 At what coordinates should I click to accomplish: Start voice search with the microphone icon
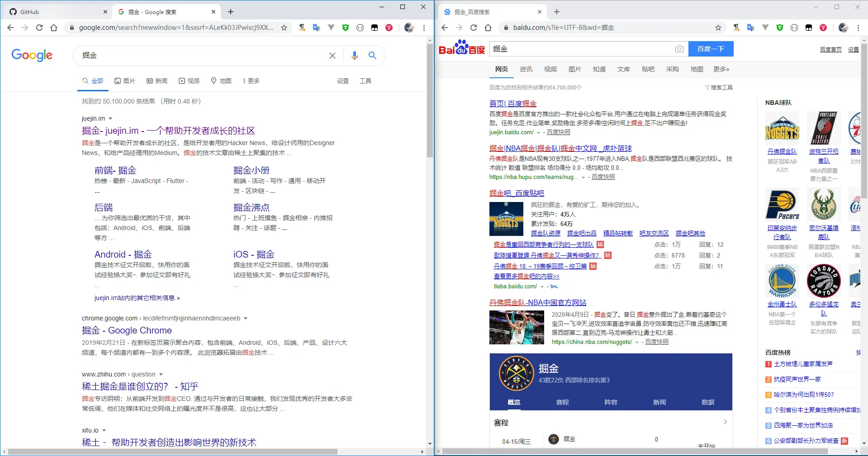[355, 56]
